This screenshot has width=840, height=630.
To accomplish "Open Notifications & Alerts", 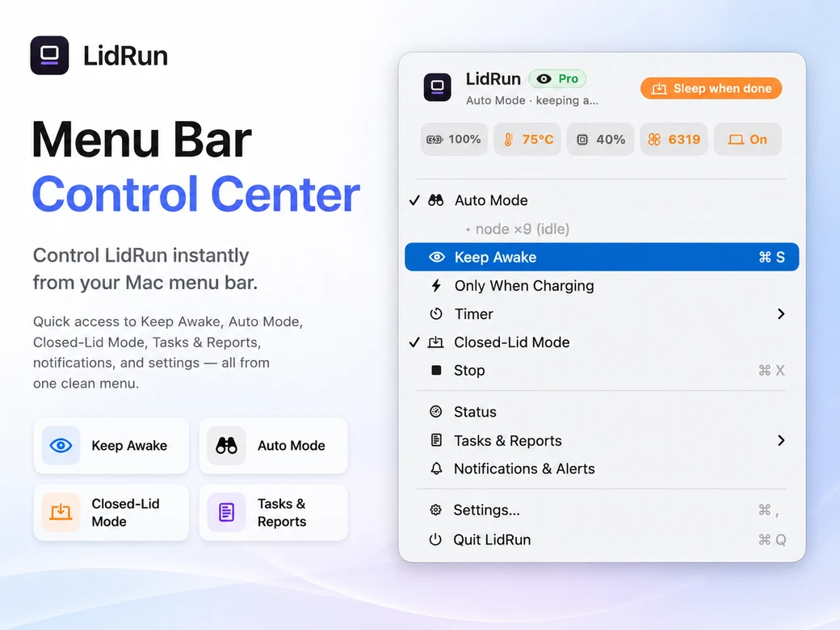I will tap(602, 468).
